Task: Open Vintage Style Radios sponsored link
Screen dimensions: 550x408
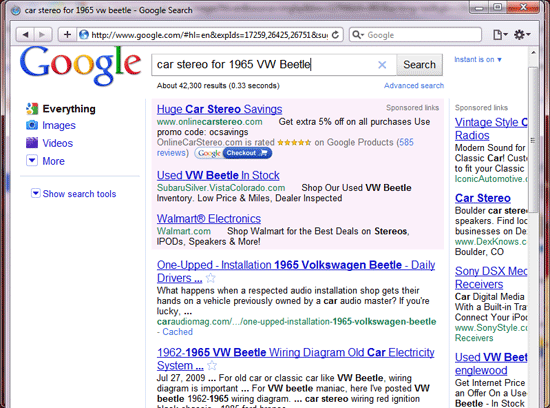Action: pyautogui.click(x=491, y=129)
